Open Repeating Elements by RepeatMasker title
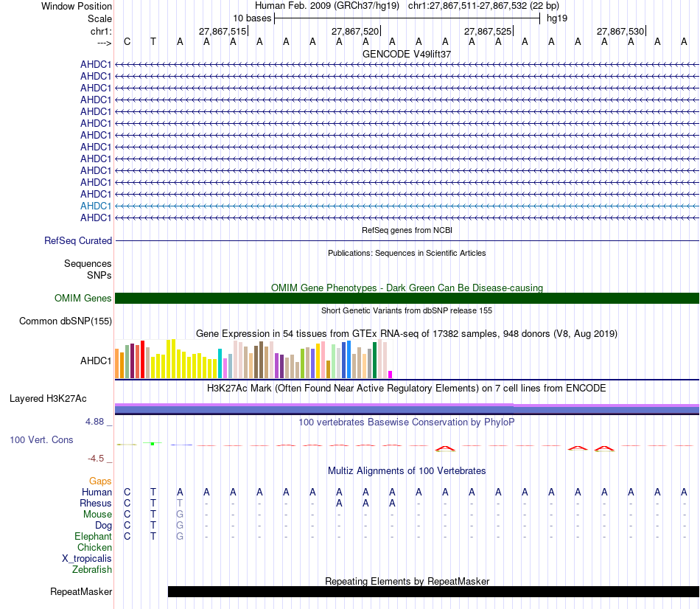This screenshot has width=700, height=609. 407,581
